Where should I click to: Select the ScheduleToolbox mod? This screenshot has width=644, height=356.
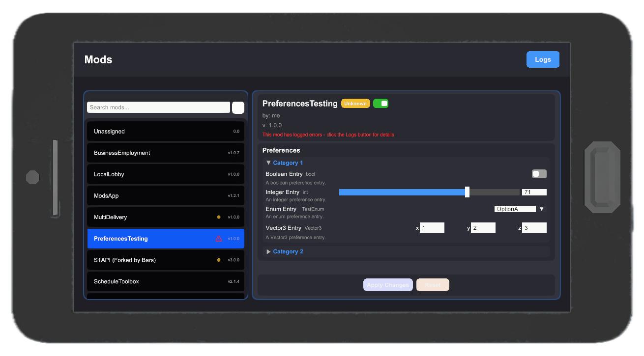point(166,281)
